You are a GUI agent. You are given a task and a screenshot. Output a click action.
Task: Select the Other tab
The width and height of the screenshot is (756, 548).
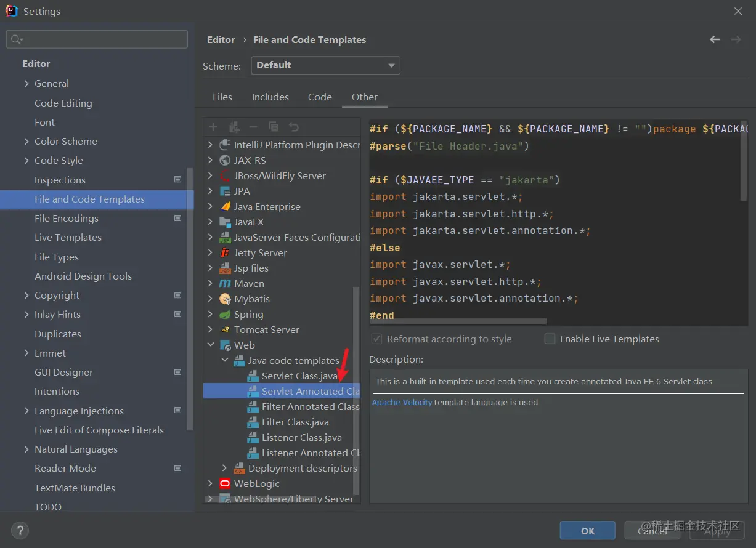(x=365, y=97)
